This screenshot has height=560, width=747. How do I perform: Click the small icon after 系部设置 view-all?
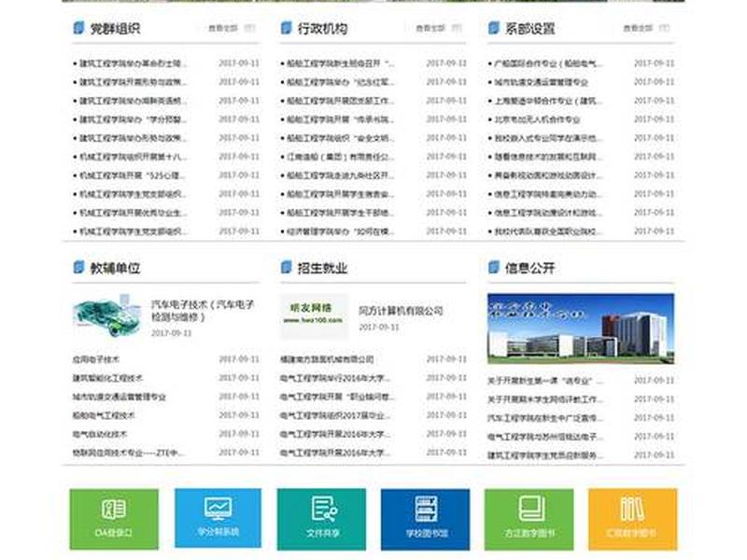[x=665, y=29]
